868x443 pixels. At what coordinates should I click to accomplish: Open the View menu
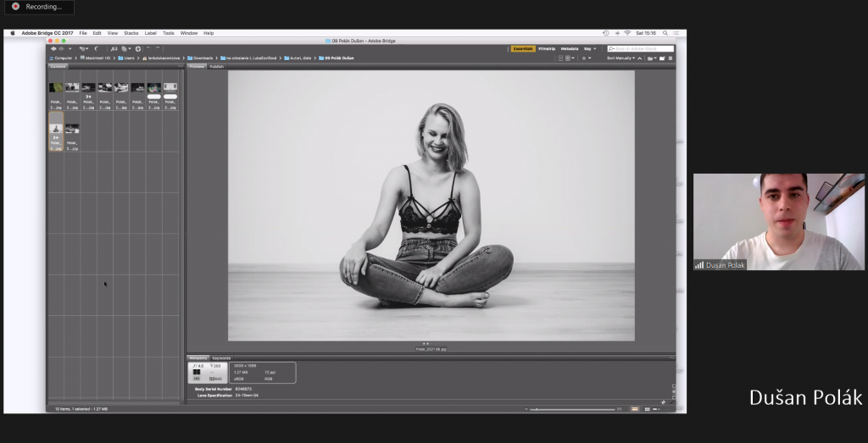(113, 33)
